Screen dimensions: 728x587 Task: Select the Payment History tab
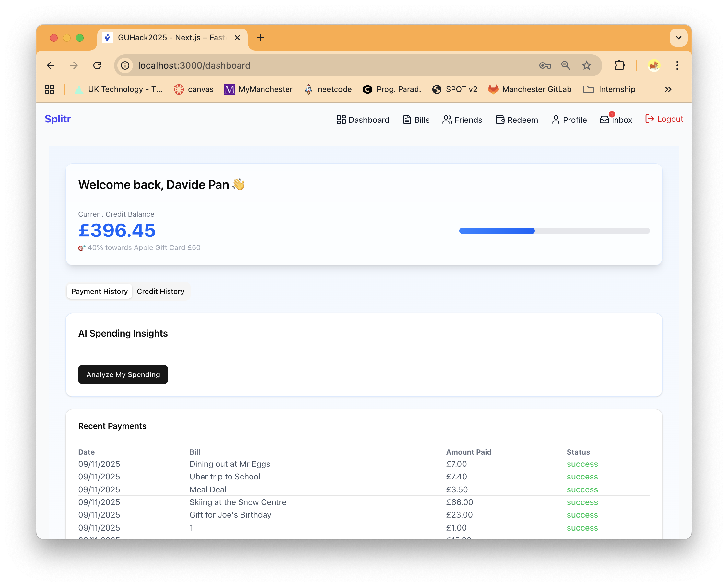point(100,291)
